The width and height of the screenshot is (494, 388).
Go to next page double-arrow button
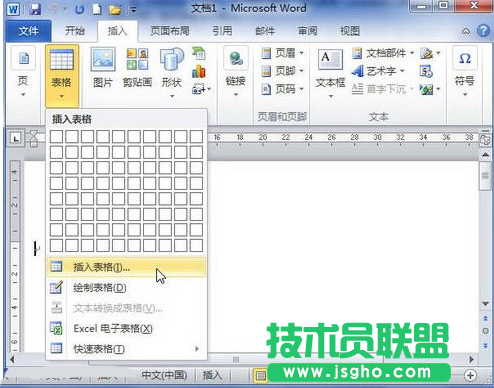(485, 345)
